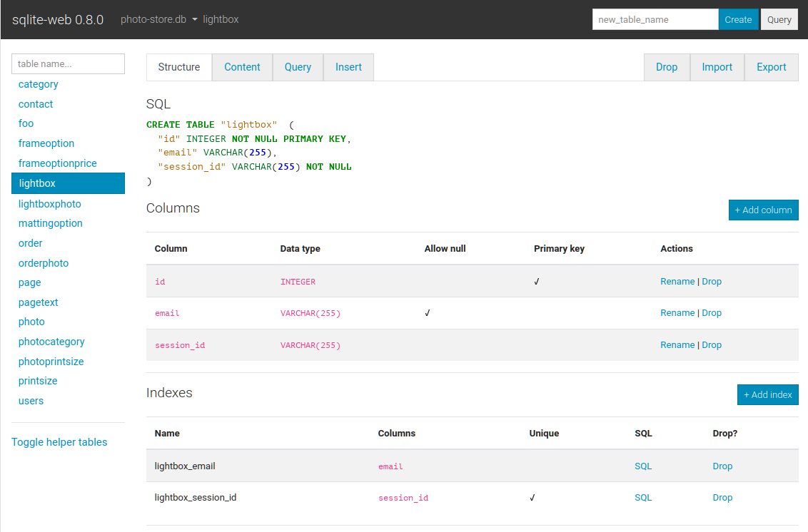The height and width of the screenshot is (532, 808).
Task: Select the contact table in sidebar
Action: tap(36, 104)
